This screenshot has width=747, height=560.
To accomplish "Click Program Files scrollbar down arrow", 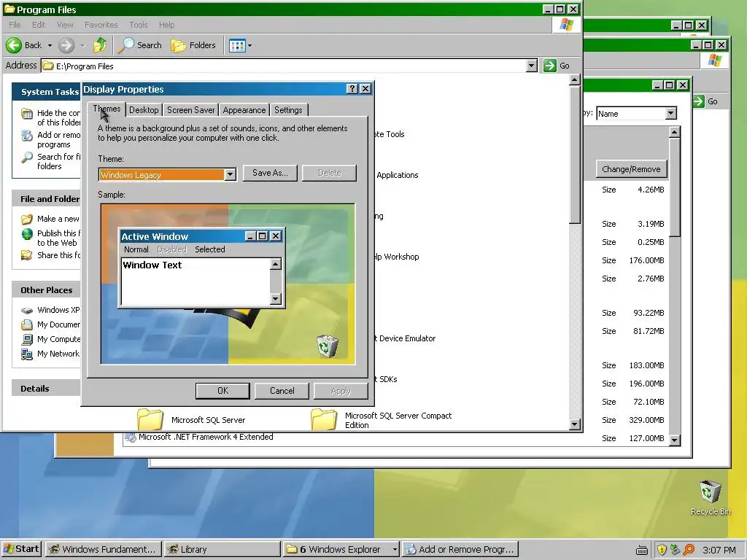I will tap(575, 424).
